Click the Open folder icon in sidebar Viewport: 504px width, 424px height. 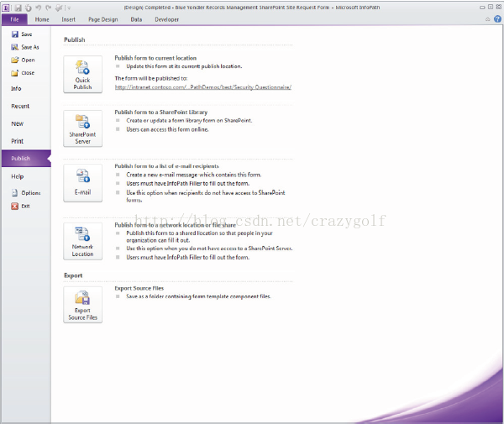click(15, 60)
